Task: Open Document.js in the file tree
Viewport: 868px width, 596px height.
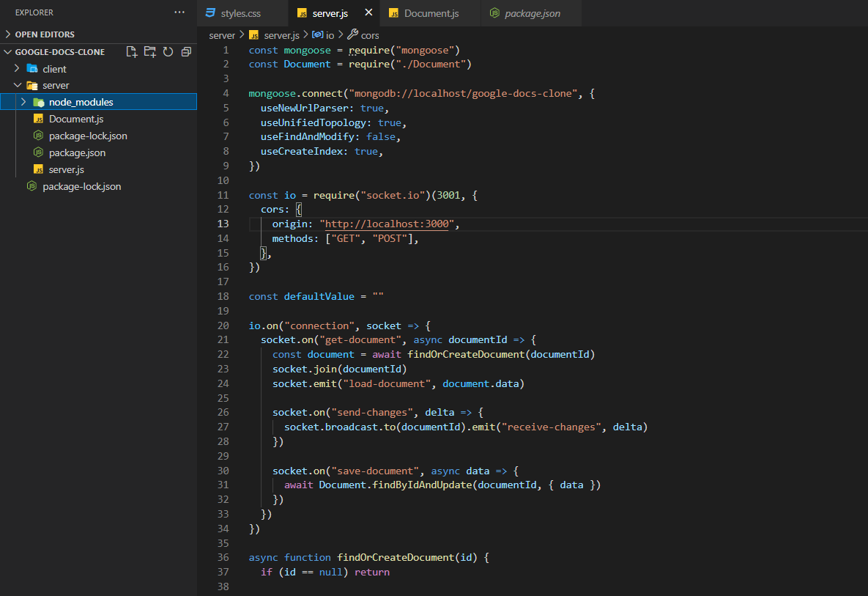Action: [76, 119]
